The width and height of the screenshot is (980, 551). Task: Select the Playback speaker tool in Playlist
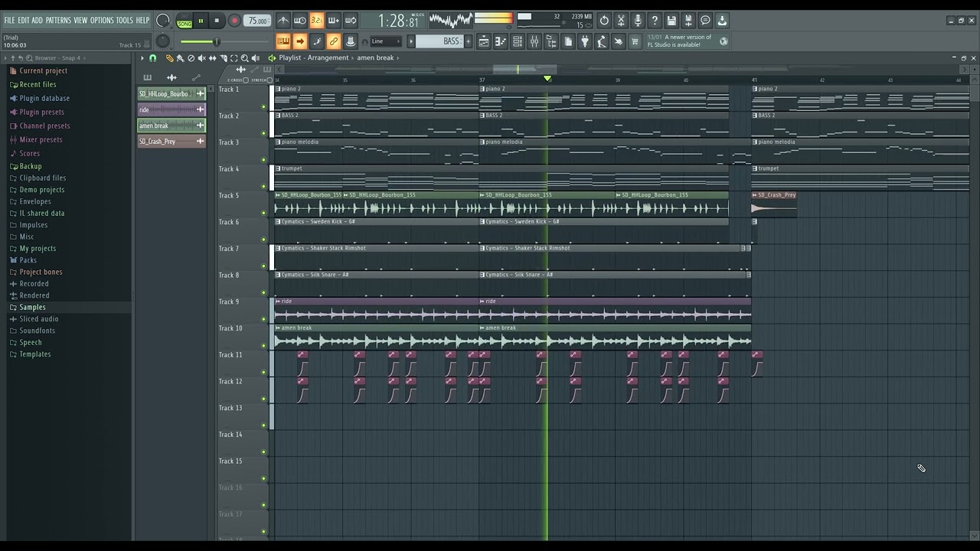coord(255,58)
